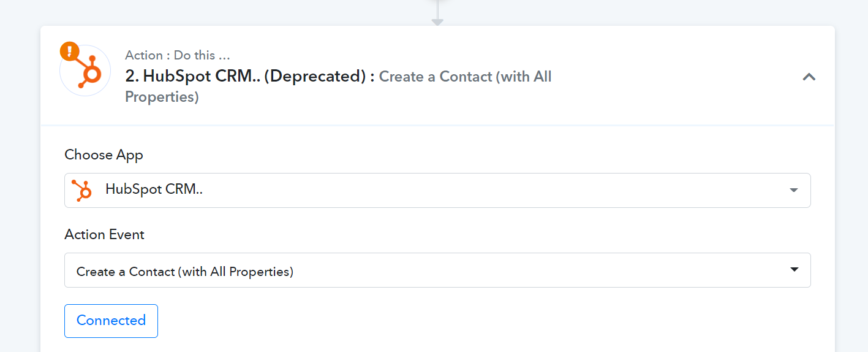Collapse the action step with chevron up

click(x=809, y=77)
